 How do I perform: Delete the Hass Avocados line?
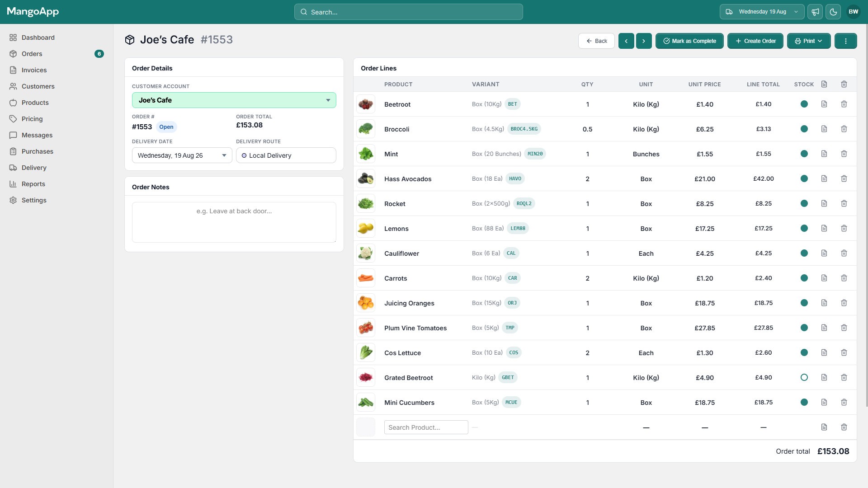[x=844, y=178]
